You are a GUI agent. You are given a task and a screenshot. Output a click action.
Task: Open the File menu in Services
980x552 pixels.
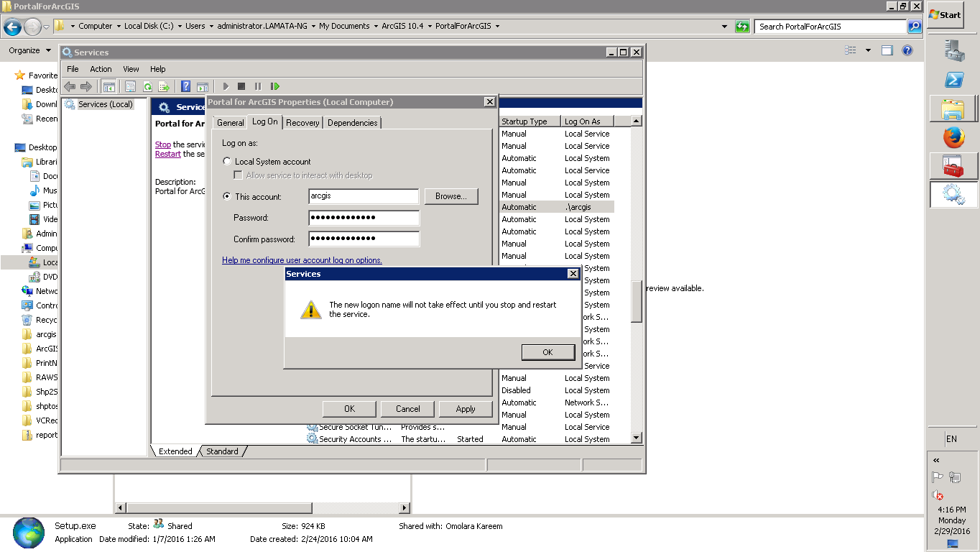[73, 69]
